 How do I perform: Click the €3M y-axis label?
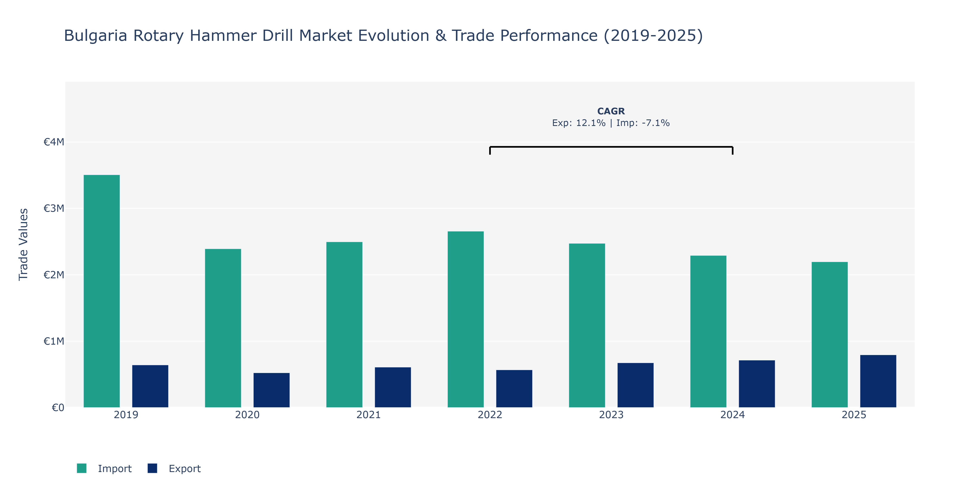pyautogui.click(x=54, y=208)
